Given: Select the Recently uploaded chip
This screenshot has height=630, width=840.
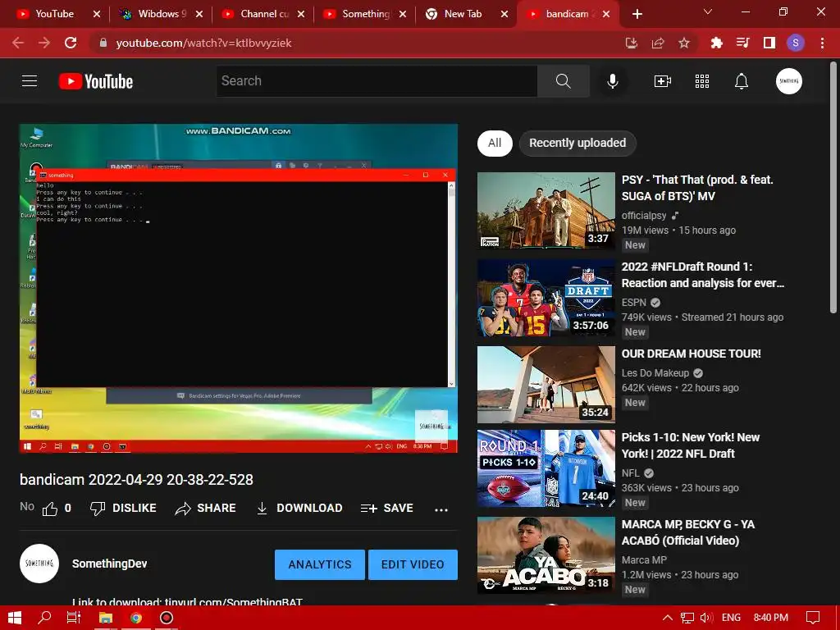Looking at the screenshot, I should 577,143.
